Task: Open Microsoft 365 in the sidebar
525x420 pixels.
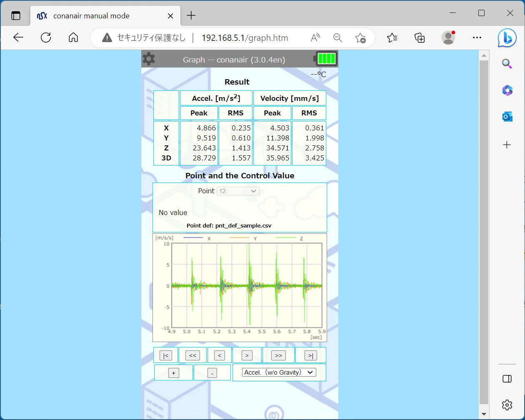Action: click(x=507, y=90)
